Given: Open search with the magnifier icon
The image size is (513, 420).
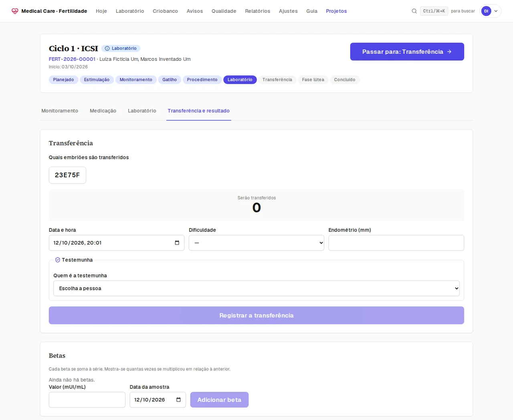Looking at the screenshot, I should coord(414,11).
